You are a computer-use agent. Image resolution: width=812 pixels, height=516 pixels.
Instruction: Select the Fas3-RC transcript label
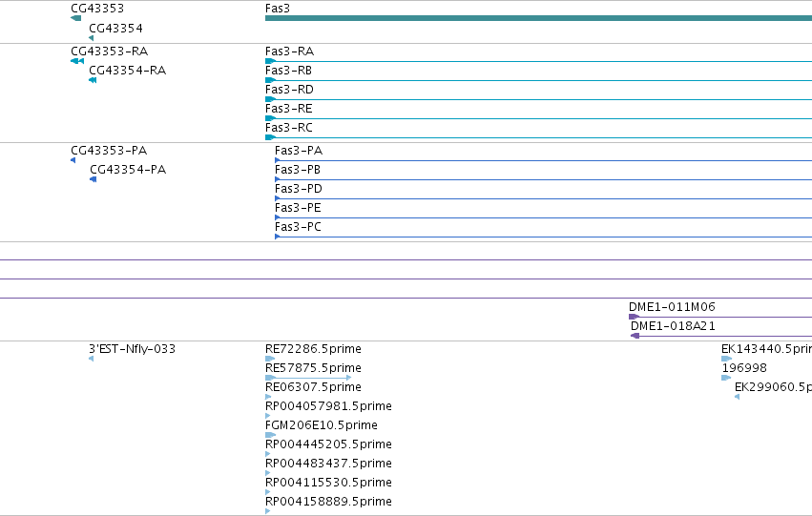click(289, 128)
